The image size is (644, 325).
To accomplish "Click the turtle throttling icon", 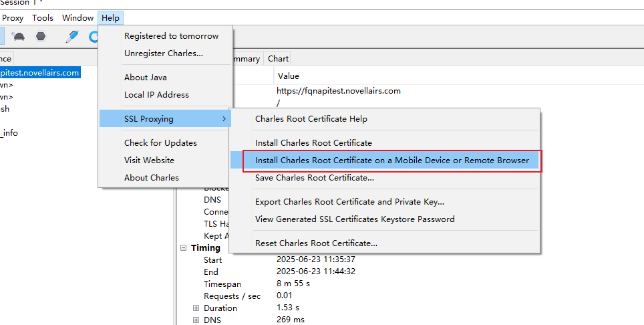I will tap(19, 37).
